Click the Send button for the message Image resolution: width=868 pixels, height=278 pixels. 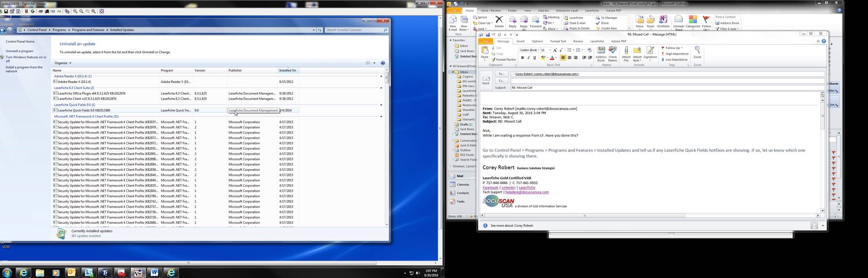click(485, 80)
